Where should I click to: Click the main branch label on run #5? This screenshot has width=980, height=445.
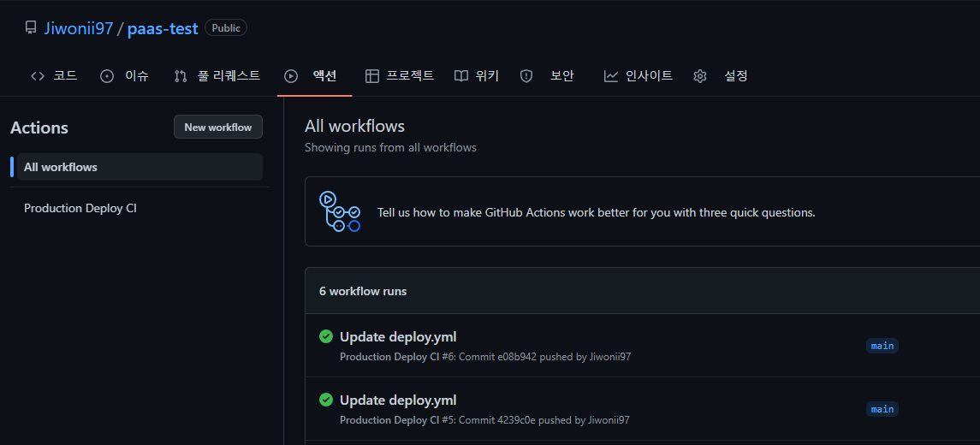click(882, 409)
